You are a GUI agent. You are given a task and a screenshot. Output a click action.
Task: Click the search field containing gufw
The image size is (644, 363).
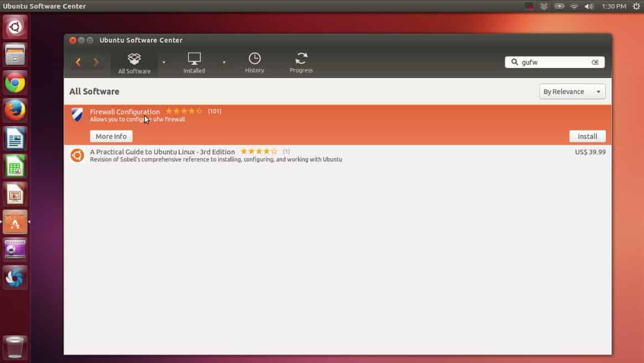pos(554,62)
